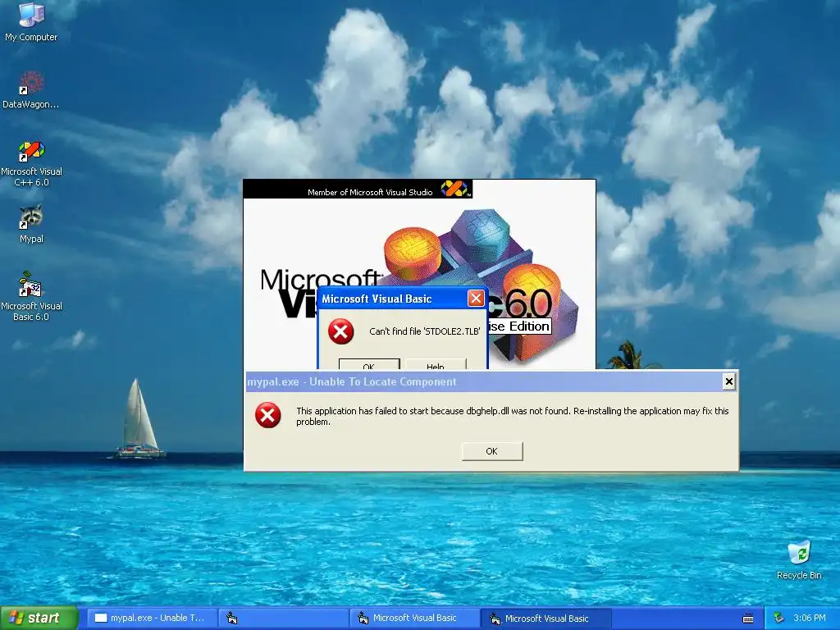Close the mypal.exe Unable To Locate Component dialog
The width and height of the screenshot is (840, 630).
coord(728,381)
